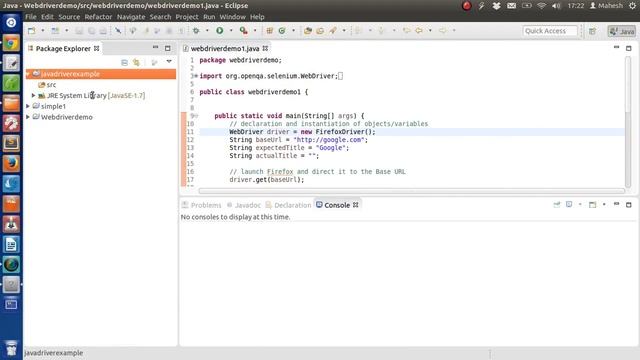Screen dimensions: 640x360
Task: Open the Run menu
Action: tap(209, 17)
